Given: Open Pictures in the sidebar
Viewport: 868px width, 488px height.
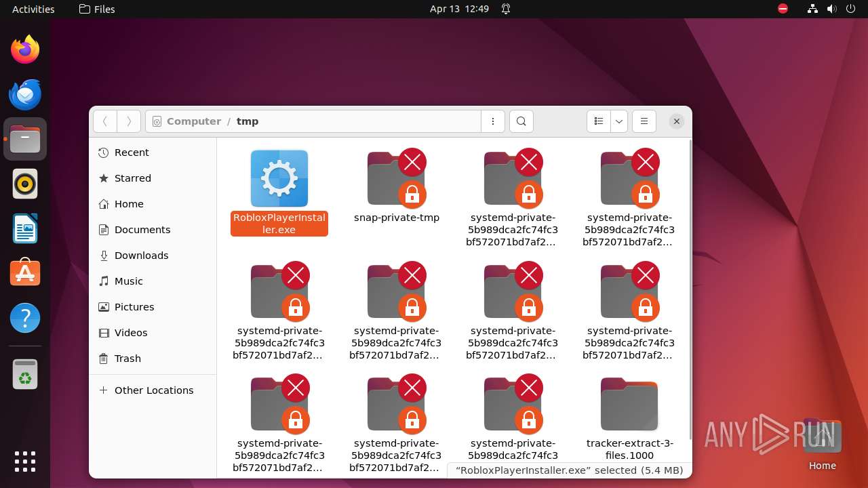Looking at the screenshot, I should click(153, 307).
